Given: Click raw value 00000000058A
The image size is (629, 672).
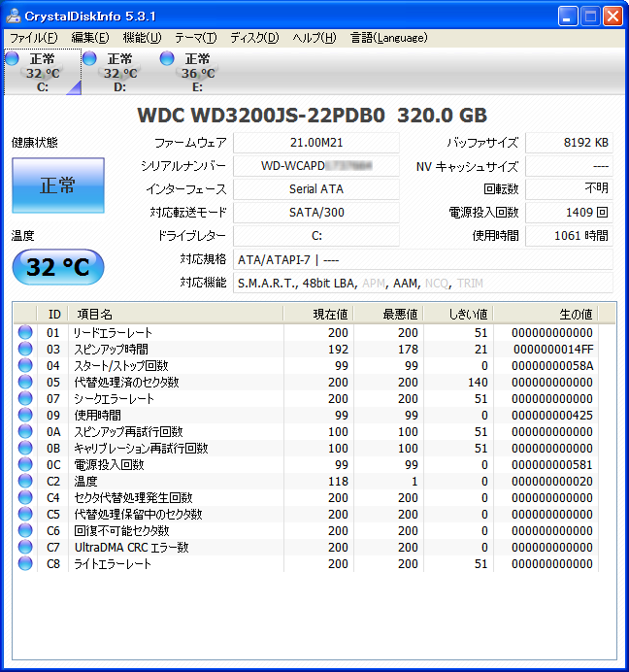Looking at the screenshot, I should [552, 366].
